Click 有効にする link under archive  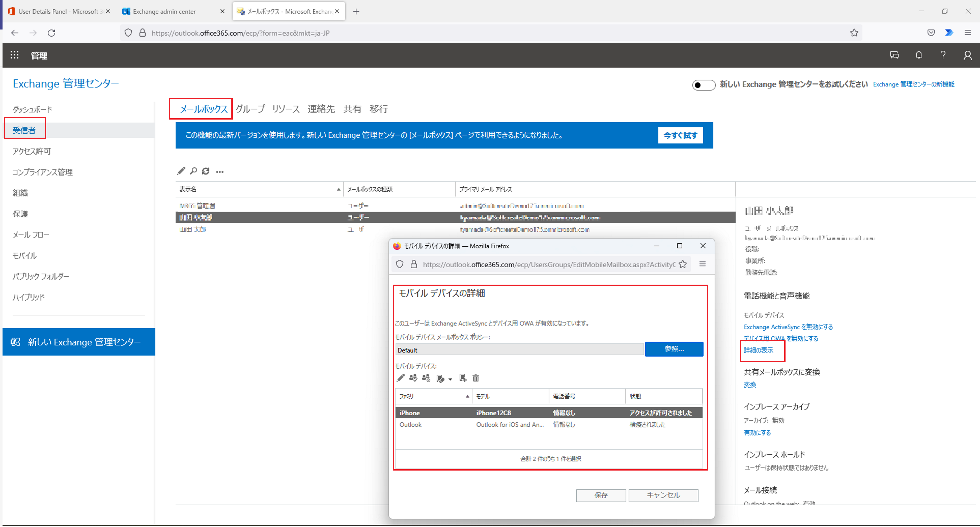(x=757, y=433)
